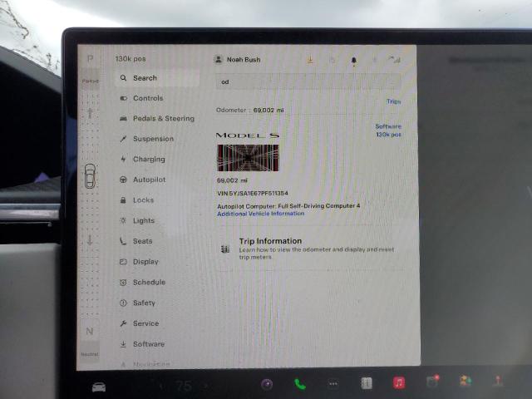Tap the search field containing 'od'
The image size is (532, 399).
[x=308, y=81]
